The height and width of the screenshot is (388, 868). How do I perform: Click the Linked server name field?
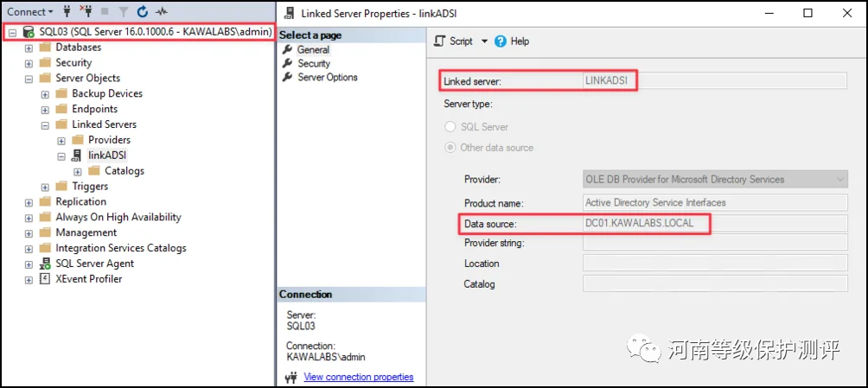715,81
